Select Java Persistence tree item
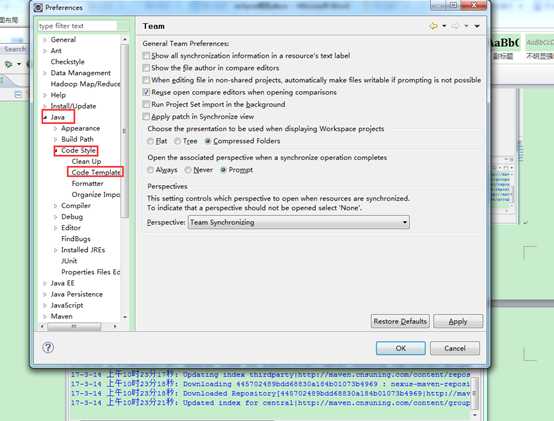 pos(77,294)
